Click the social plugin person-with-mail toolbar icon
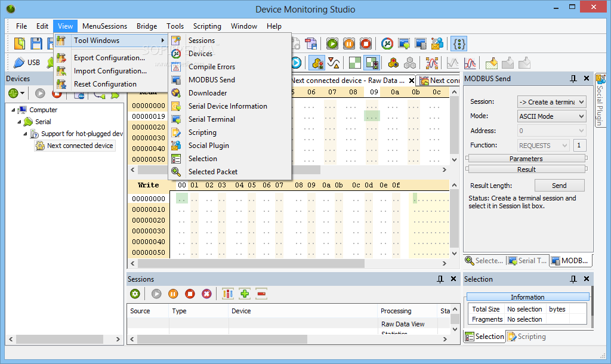 (x=437, y=44)
